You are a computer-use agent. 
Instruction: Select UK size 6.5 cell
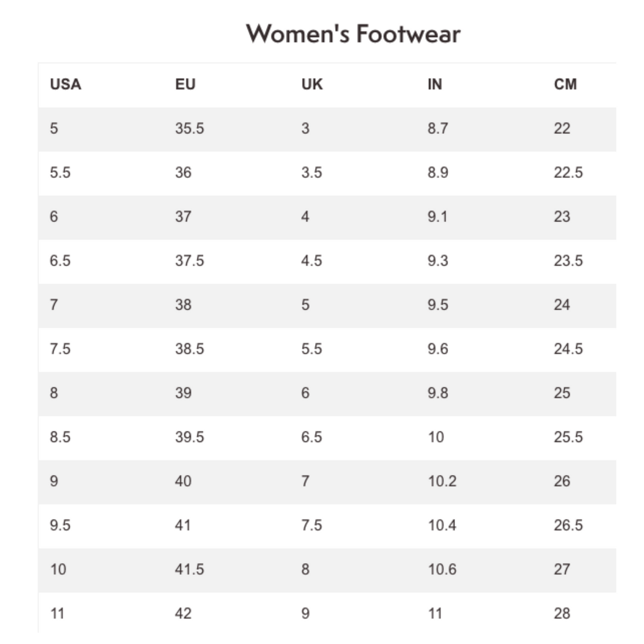[311, 437]
